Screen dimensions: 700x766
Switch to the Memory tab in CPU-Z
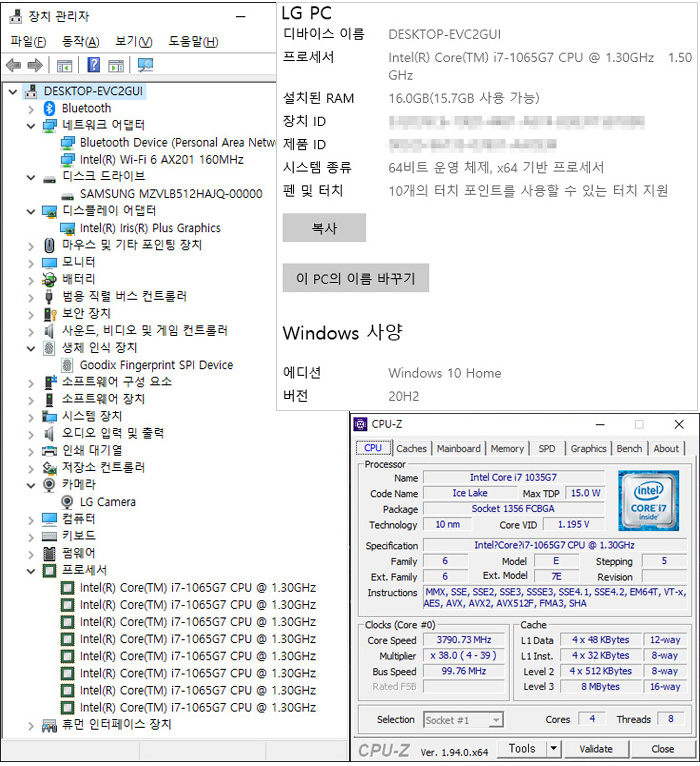(507, 449)
